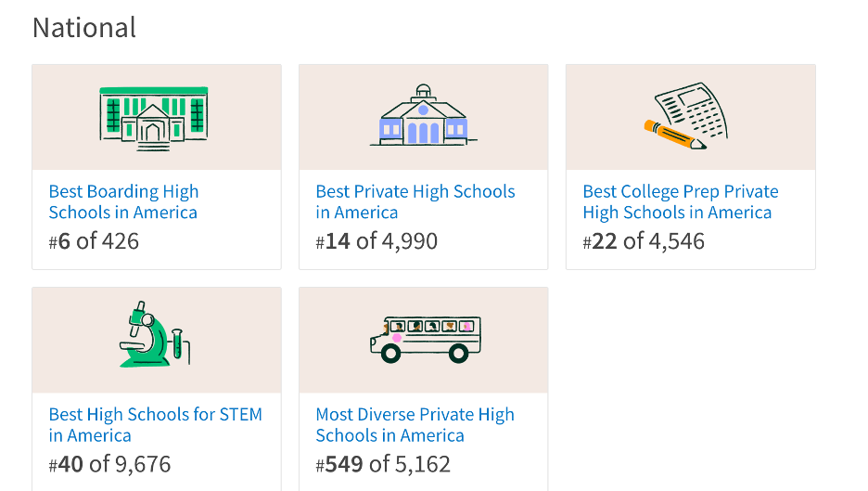868x491 pixels.
Task: Click the pencil in the college prep illustration
Action: tap(675, 135)
